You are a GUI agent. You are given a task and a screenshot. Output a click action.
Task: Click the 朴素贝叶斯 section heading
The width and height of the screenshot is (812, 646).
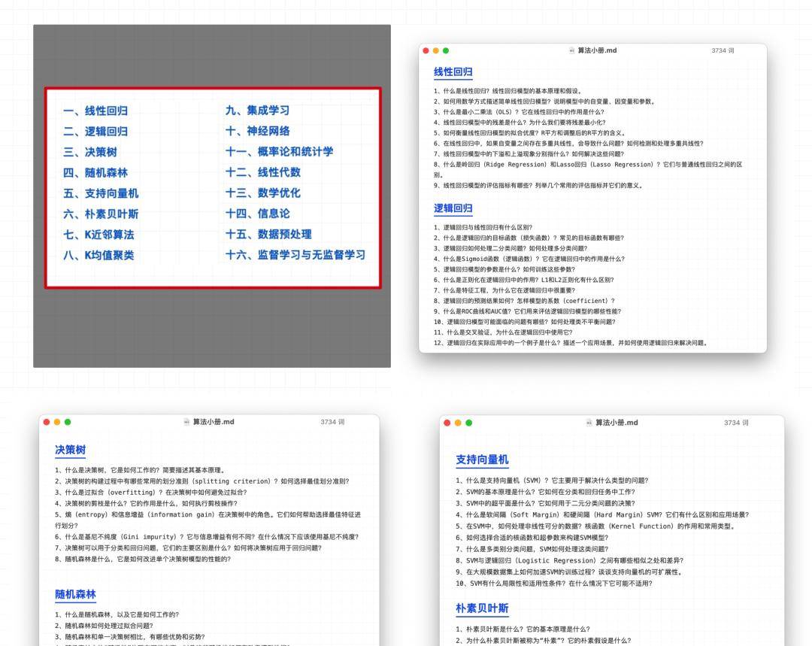[482, 608]
